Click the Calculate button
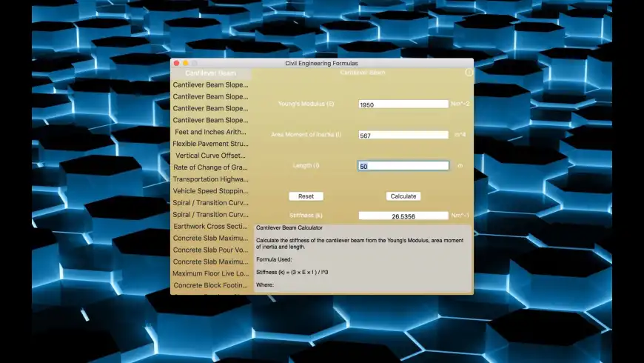This screenshot has width=644, height=363. (403, 196)
